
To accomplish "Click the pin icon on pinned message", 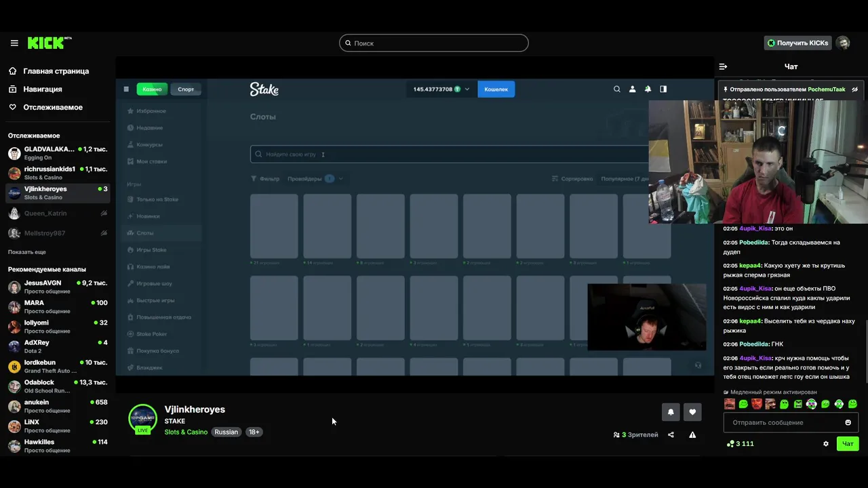I will tap(726, 89).
